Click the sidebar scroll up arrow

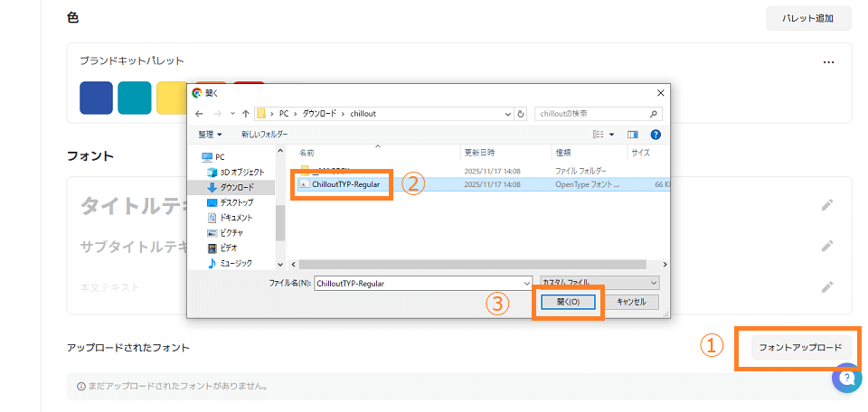coord(280,150)
